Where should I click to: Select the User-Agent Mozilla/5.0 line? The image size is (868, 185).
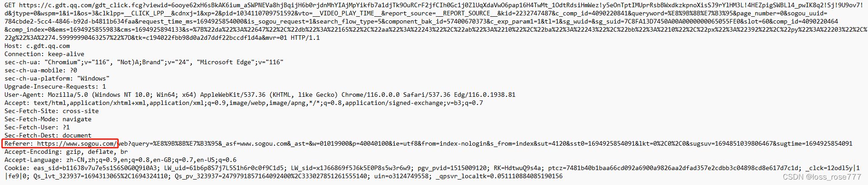click(x=260, y=95)
